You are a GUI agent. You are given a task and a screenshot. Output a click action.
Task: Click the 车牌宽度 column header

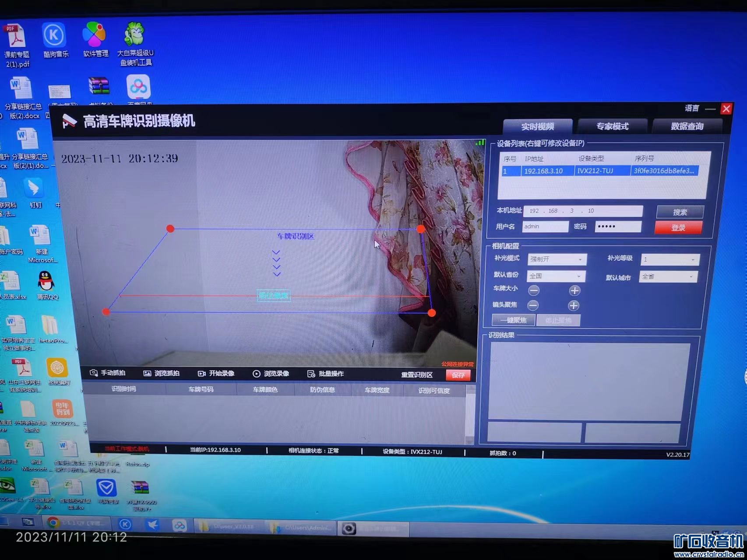[x=377, y=390]
